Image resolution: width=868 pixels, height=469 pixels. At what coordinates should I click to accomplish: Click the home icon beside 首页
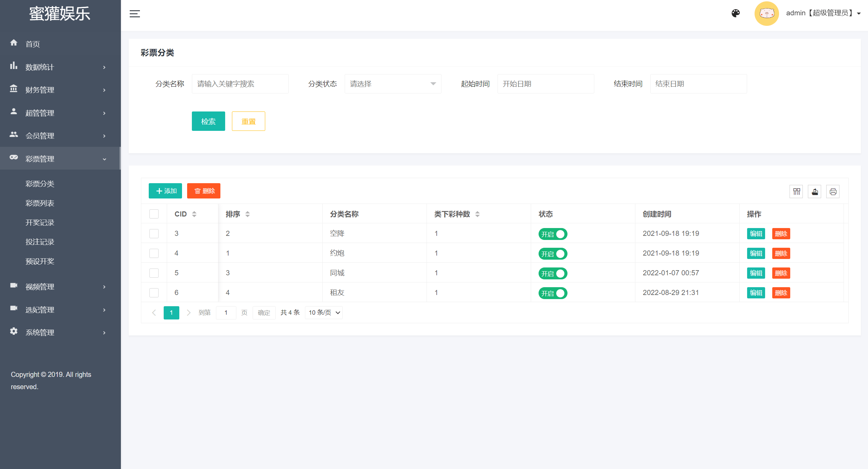click(x=14, y=43)
